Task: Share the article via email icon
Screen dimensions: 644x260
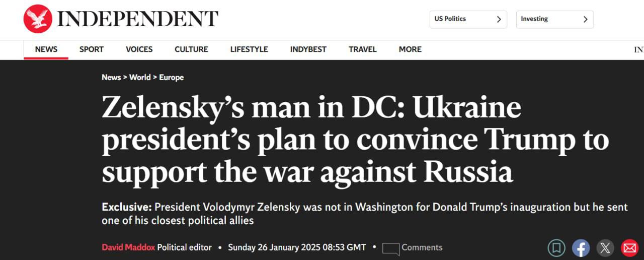Action: tap(629, 248)
